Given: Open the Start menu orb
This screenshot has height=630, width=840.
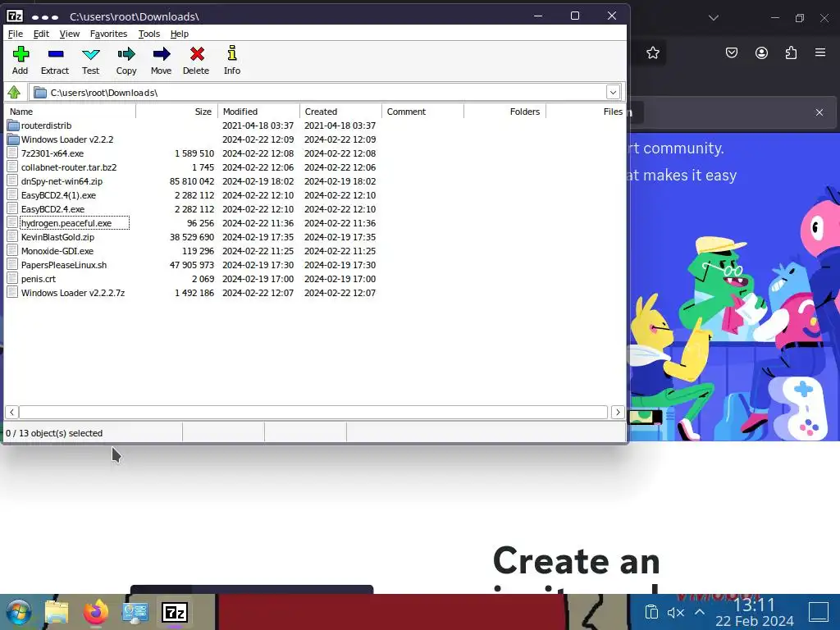Looking at the screenshot, I should (x=18, y=612).
